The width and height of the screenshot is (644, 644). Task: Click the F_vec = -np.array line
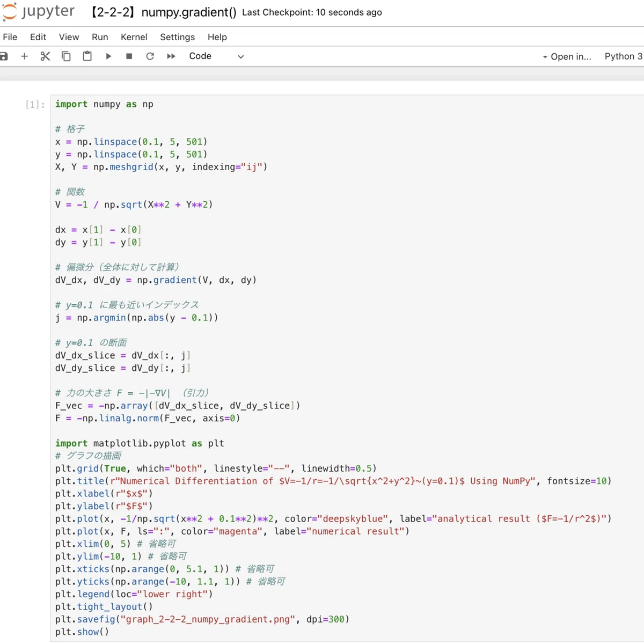coord(178,406)
